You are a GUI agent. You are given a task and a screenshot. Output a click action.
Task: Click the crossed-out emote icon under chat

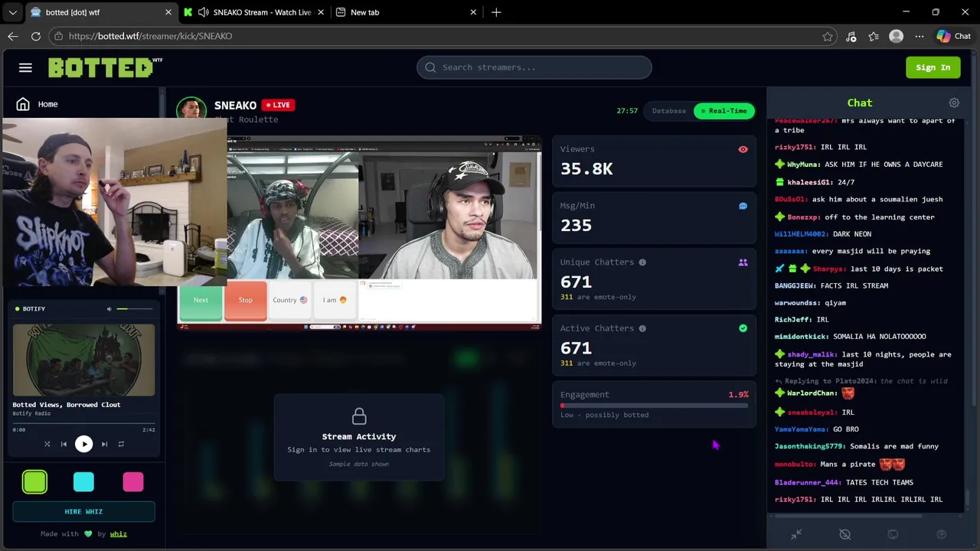click(x=844, y=534)
